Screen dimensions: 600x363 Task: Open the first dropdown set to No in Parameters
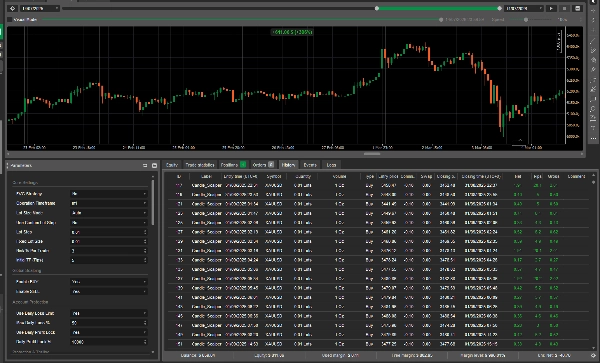[109, 194]
